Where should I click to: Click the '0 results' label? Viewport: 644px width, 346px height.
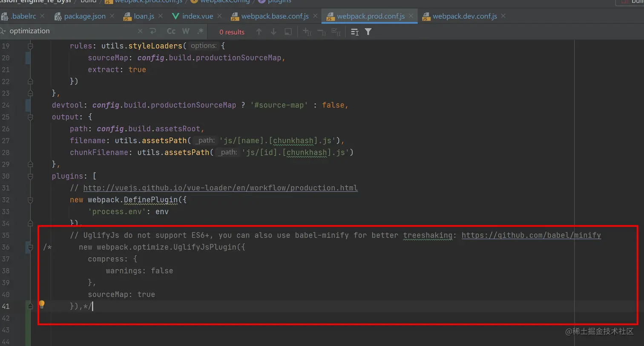(x=232, y=32)
